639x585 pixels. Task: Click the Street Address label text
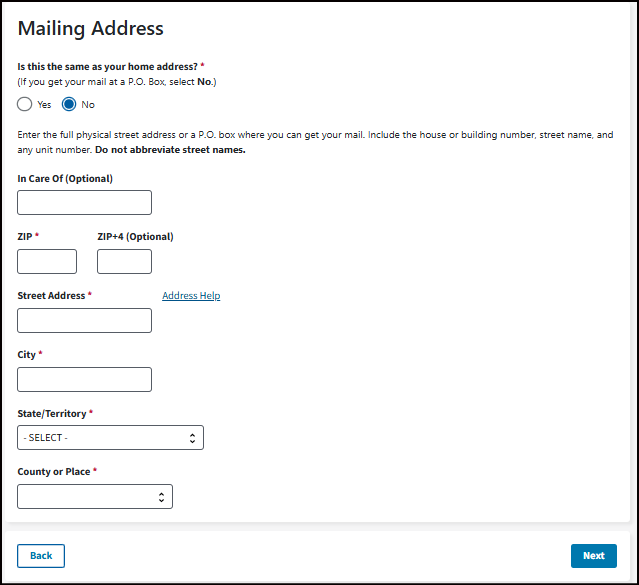pos(51,296)
